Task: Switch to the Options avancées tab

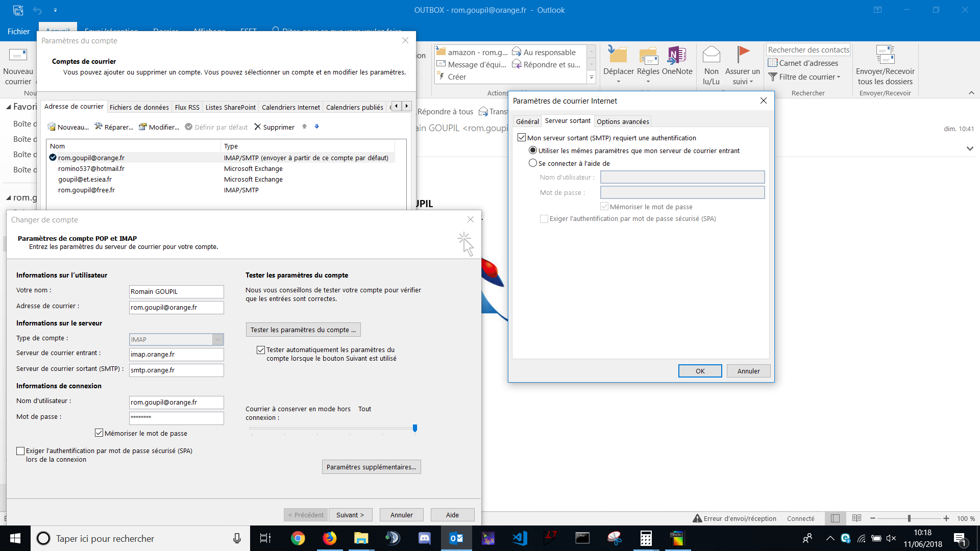Action: [x=623, y=121]
